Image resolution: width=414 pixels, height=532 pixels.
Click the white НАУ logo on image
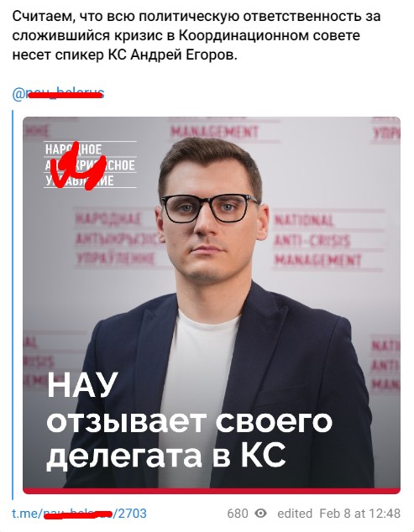pyautogui.click(x=91, y=165)
